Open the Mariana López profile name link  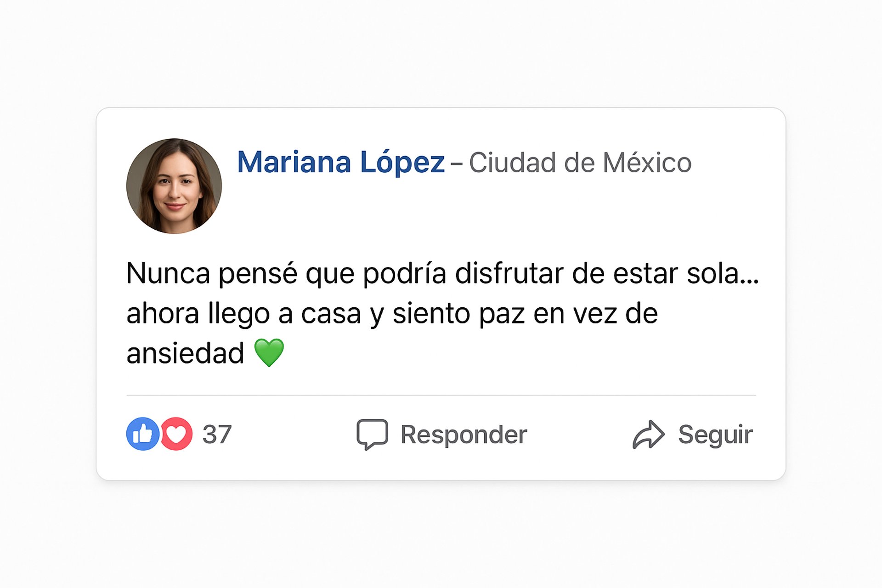[x=340, y=162]
